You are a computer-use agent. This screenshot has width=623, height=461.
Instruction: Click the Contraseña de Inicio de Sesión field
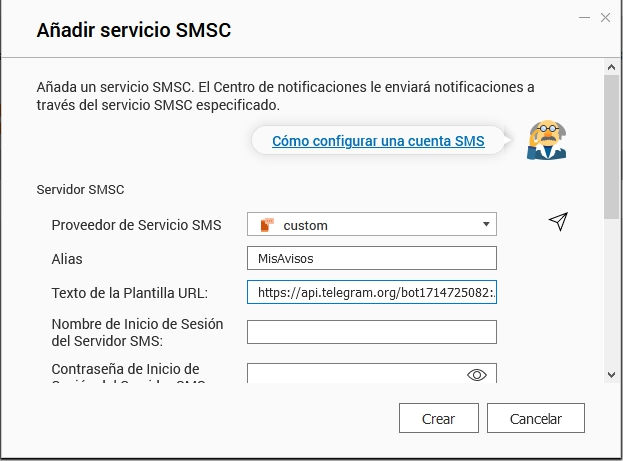355,375
